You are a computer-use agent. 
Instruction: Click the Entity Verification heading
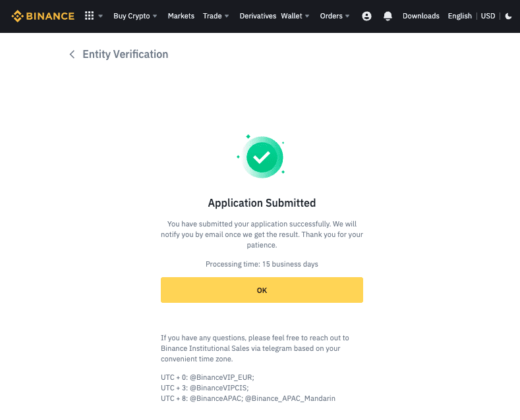[x=125, y=55]
